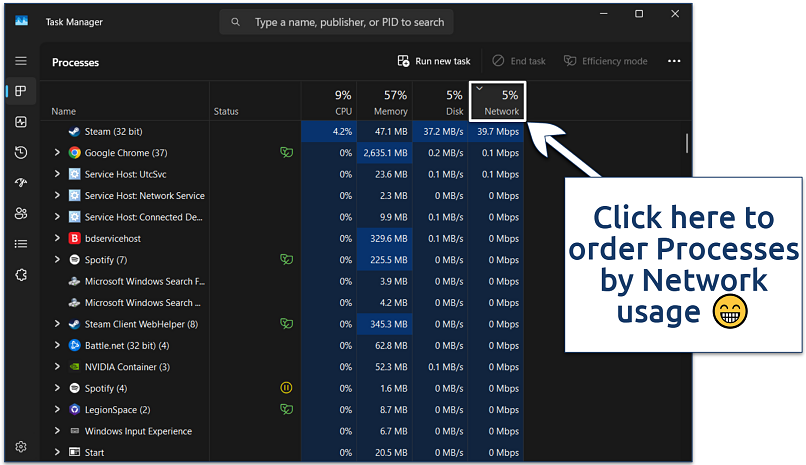The height and width of the screenshot is (465, 806).
Task: Open Startup apps sidebar icon
Action: click(21, 183)
